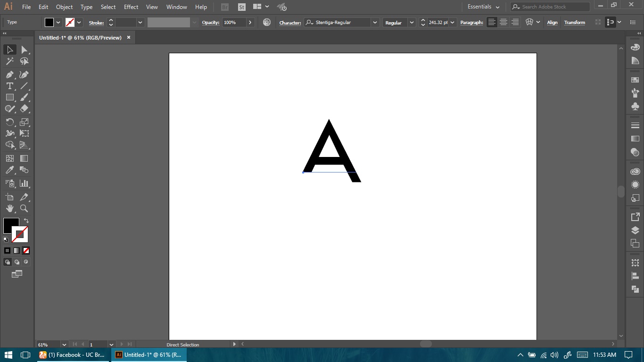This screenshot has width=644, height=362.
Task: Open the Type menu
Action: 86,7
